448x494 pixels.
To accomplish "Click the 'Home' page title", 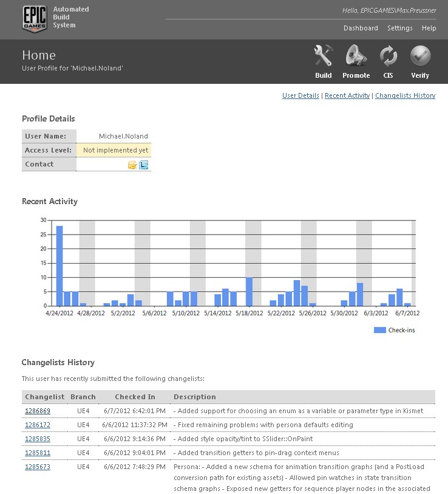I will (x=39, y=55).
